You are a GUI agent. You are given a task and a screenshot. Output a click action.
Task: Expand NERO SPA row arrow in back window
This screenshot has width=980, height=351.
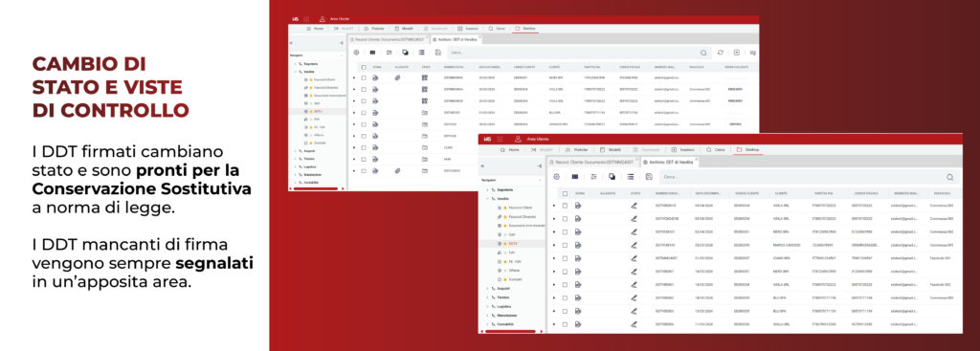(354, 78)
